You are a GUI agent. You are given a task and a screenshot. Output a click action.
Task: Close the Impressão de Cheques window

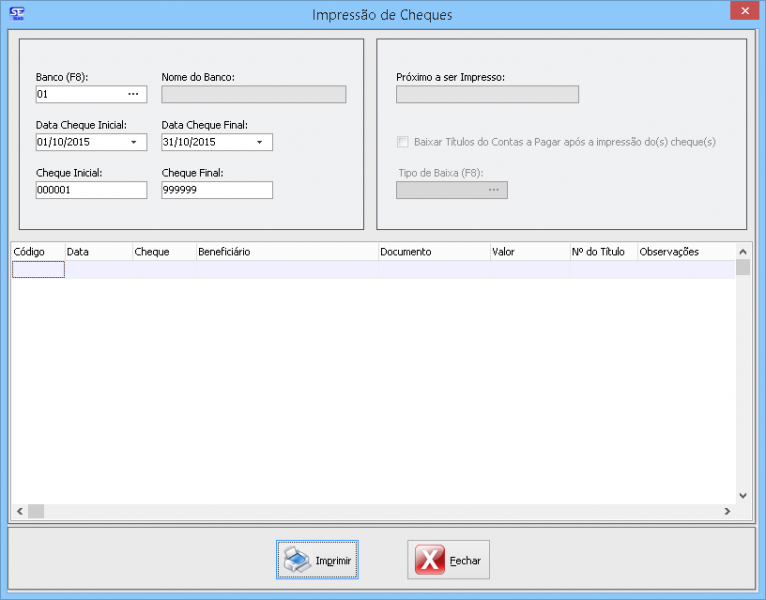[x=742, y=11]
